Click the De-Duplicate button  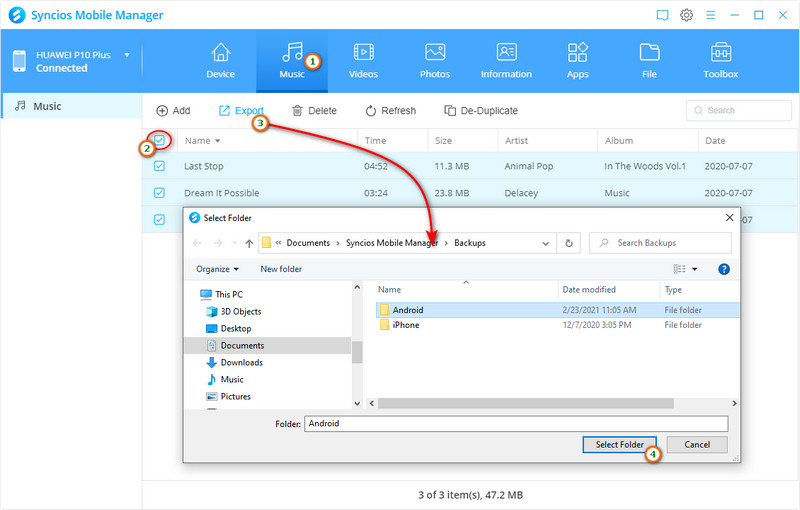(481, 111)
